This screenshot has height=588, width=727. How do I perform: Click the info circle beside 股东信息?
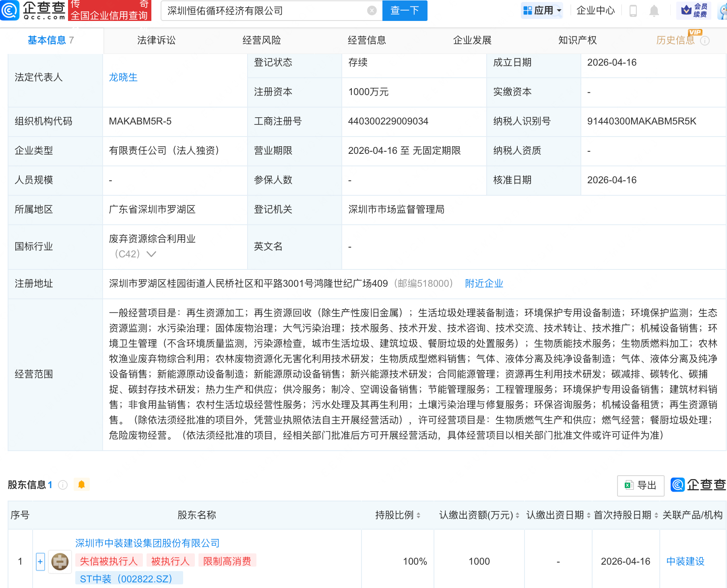click(63, 485)
